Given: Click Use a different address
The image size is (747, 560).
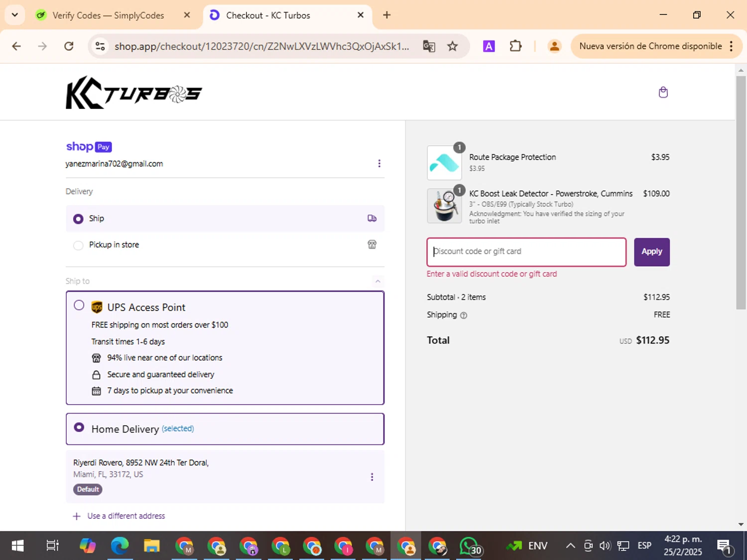Looking at the screenshot, I should pyautogui.click(x=126, y=516).
